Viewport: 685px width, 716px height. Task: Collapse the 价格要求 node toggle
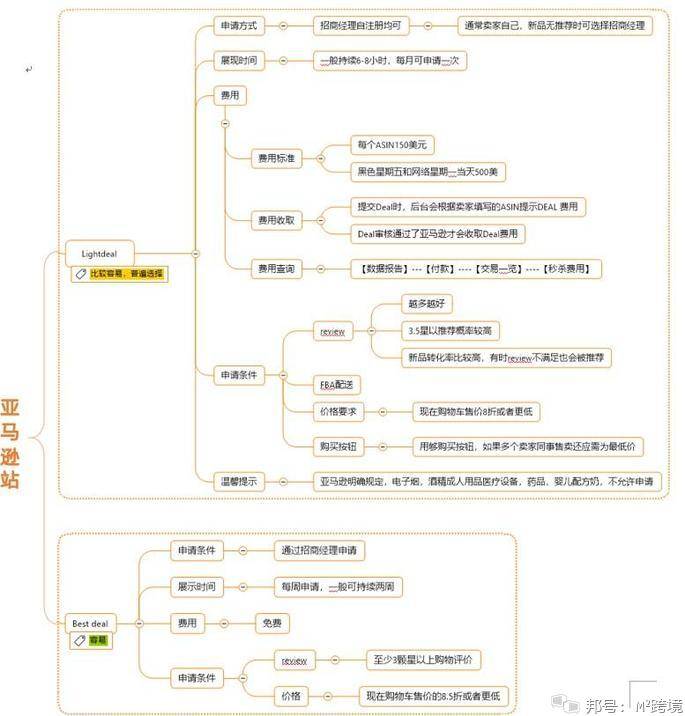pos(383,412)
